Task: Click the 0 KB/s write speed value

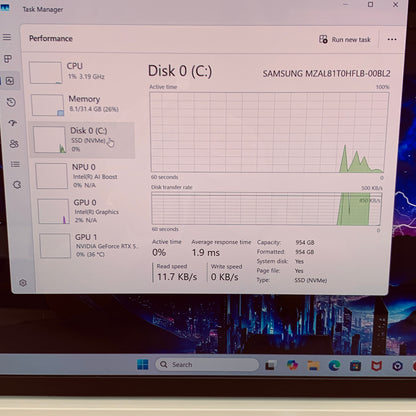Action: [x=225, y=277]
